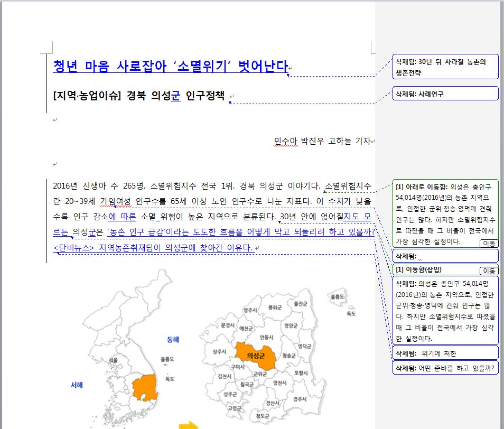This screenshot has height=429, width=504.
Task: Select the '삭제됨: 어떤 준비를 하고 있을까?' balloon
Action: pyautogui.click(x=445, y=368)
